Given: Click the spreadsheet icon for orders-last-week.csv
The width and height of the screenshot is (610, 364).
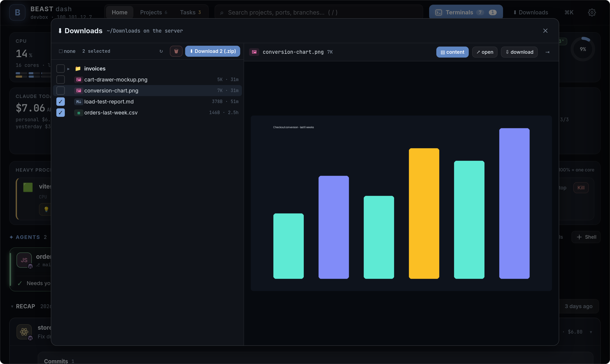Looking at the screenshot, I should 79,113.
